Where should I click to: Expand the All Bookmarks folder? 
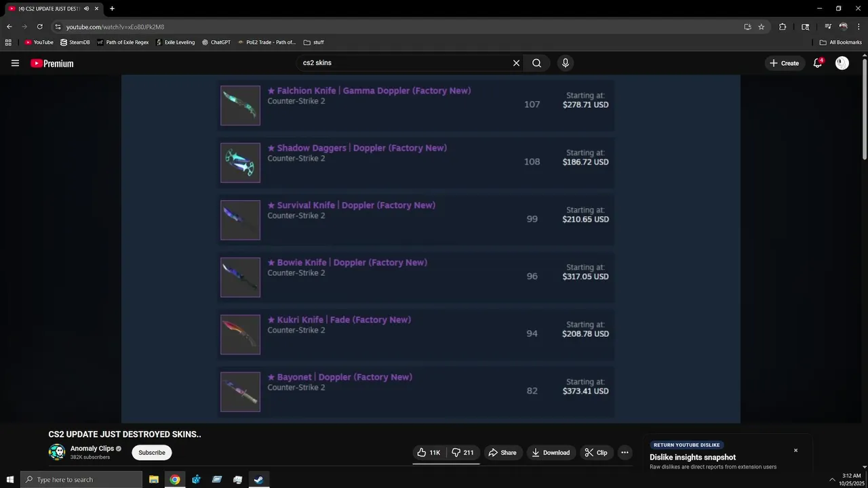840,42
